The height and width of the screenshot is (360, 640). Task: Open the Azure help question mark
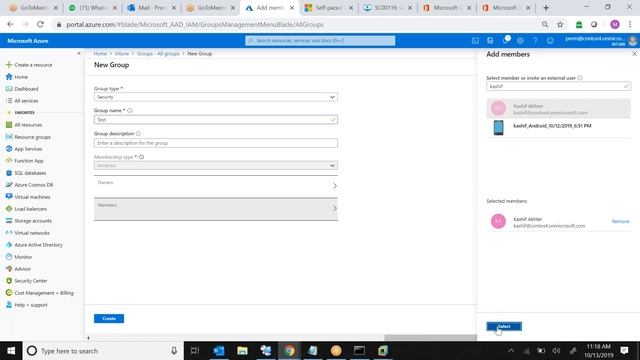coord(535,41)
